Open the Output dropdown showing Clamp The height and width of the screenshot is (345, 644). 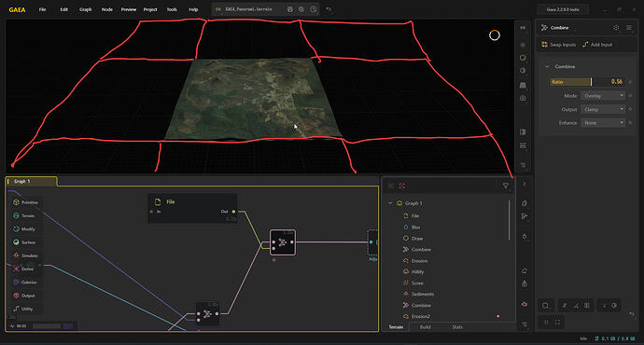point(603,109)
